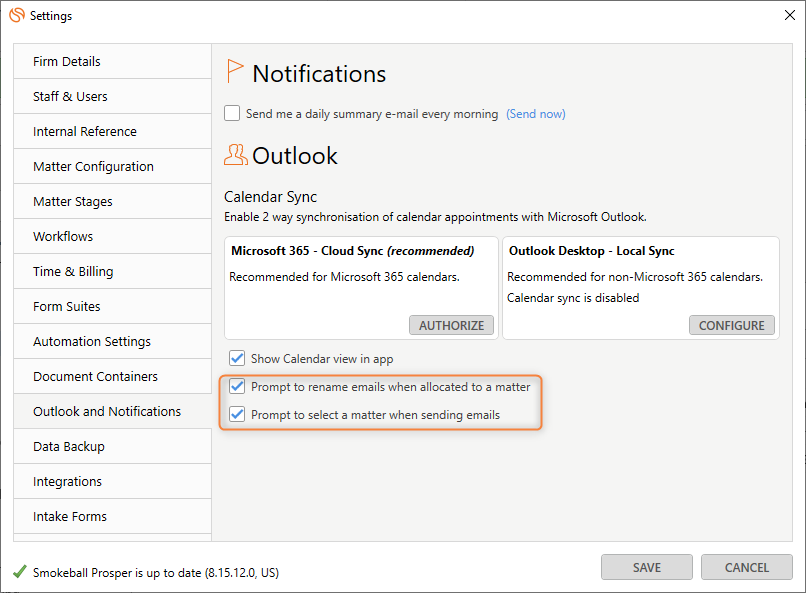The image size is (806, 593).
Task: Uncheck Prompt to rename emails when allocated
Action: click(x=237, y=386)
